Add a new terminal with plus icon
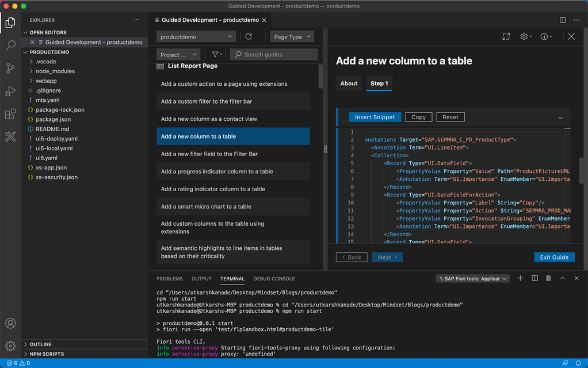588x368 pixels. point(520,278)
